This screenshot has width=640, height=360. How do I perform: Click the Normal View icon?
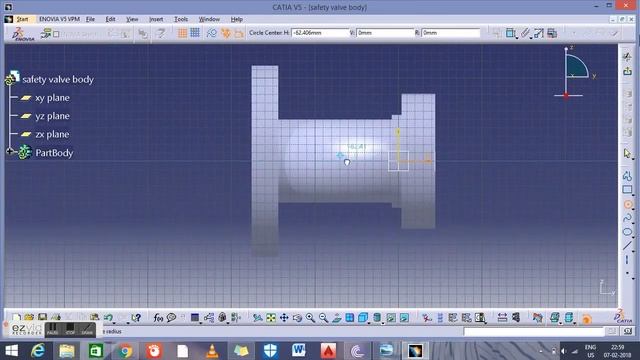(336, 318)
